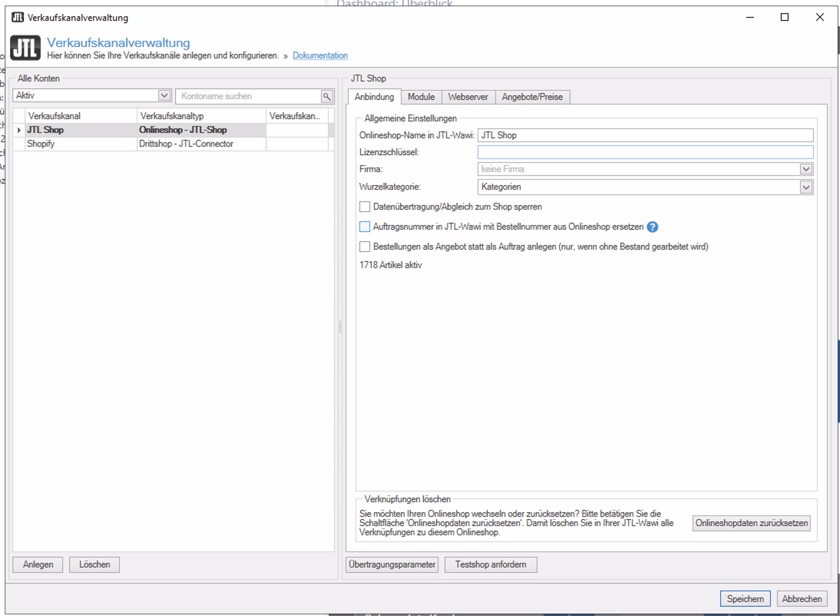Focus the Kontoname suchen field
840x616 pixels.
coord(248,96)
